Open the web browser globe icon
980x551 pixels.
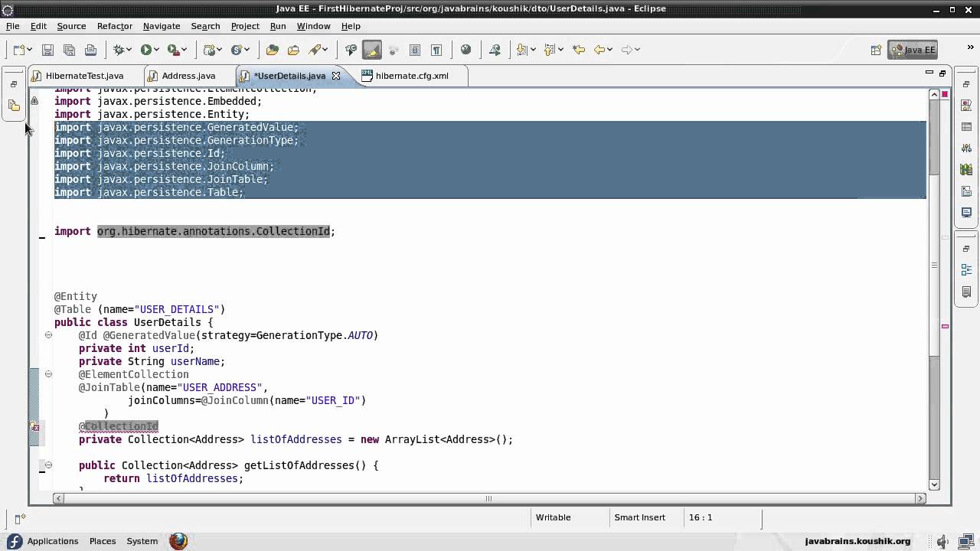[465, 50]
